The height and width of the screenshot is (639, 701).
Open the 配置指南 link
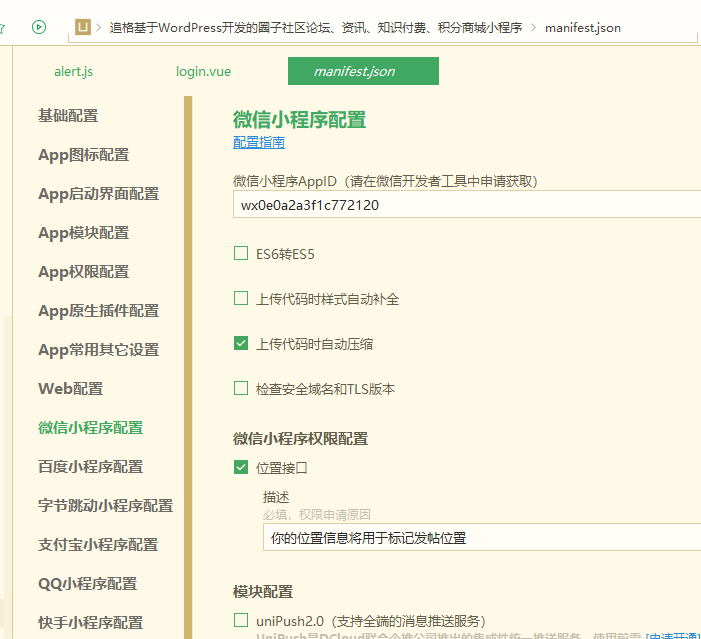[x=259, y=142]
